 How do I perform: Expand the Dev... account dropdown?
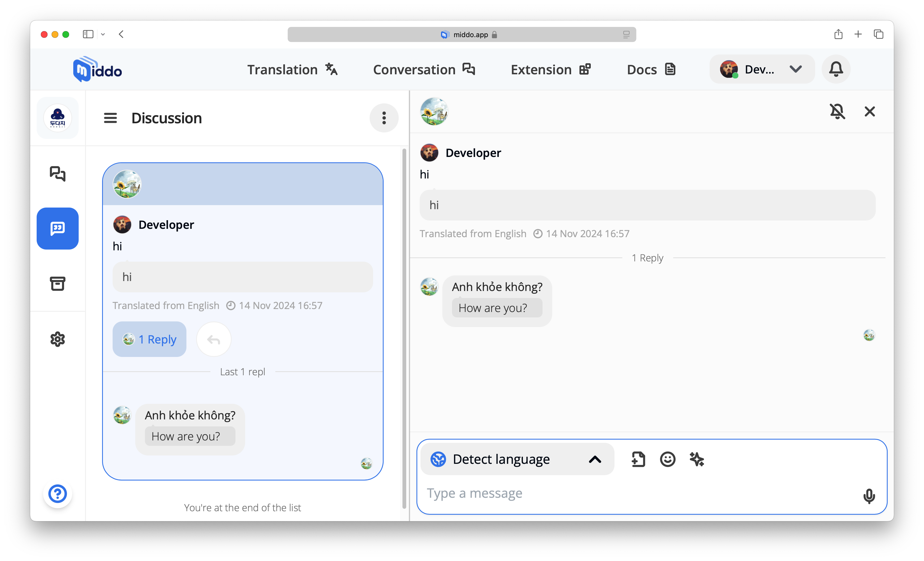[762, 69]
